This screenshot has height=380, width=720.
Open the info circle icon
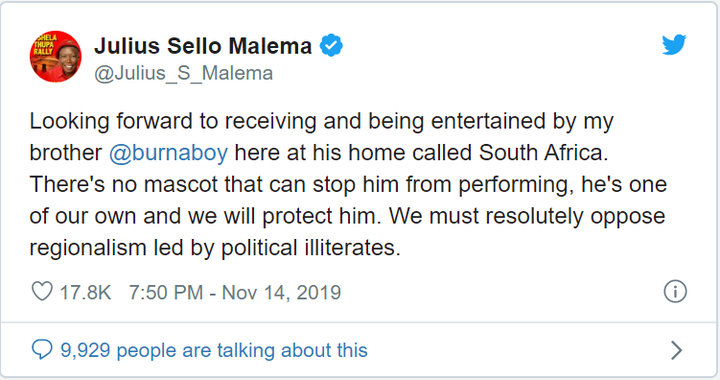(x=675, y=291)
